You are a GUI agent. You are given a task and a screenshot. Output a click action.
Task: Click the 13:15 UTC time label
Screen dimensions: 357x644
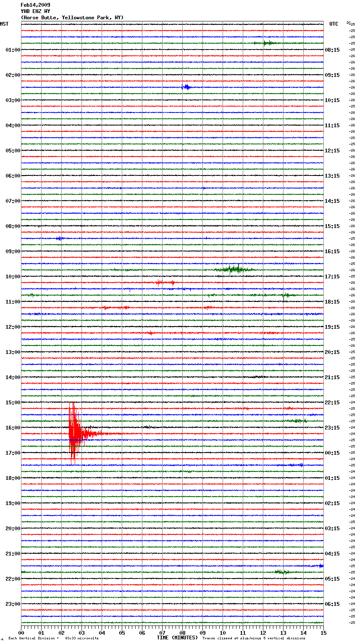point(332,176)
